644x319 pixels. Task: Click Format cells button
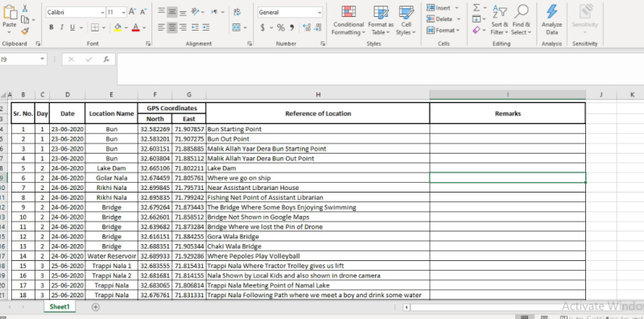pyautogui.click(x=444, y=30)
